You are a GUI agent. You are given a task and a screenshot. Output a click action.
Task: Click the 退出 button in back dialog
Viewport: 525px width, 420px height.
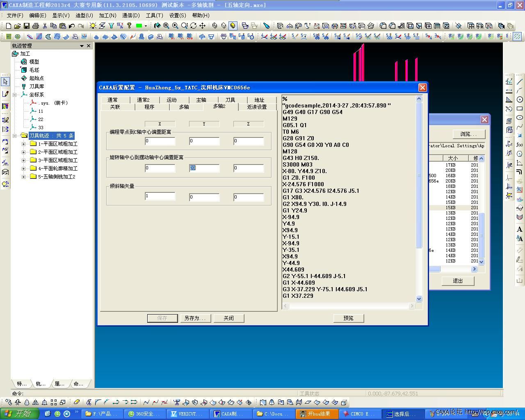click(x=458, y=281)
